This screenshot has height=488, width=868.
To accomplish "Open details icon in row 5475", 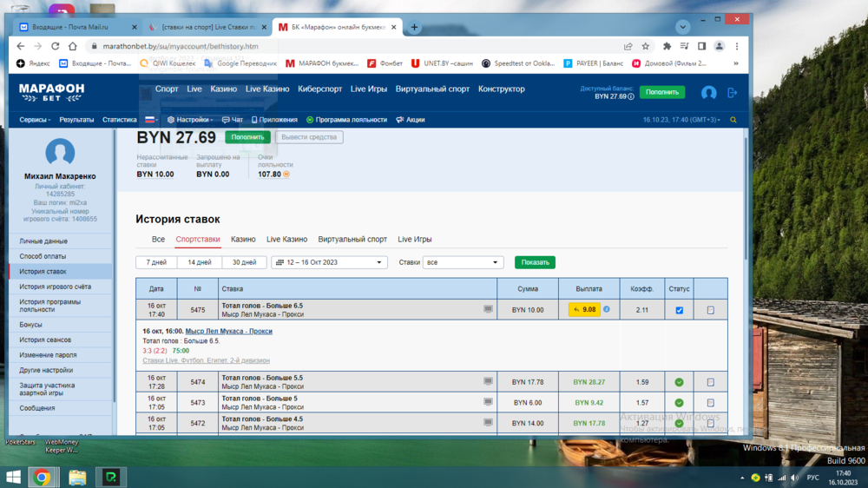I will pos(711,310).
